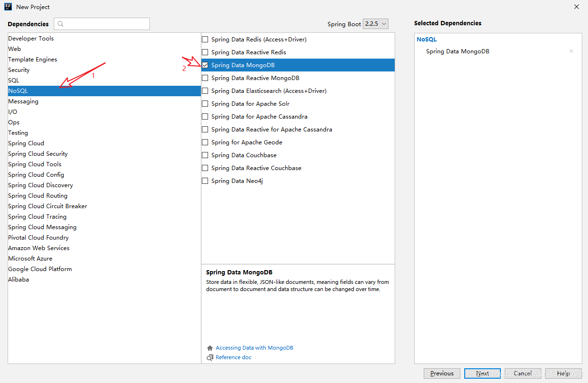Check Spring Data Redis (Access+Driver)

(x=205, y=39)
